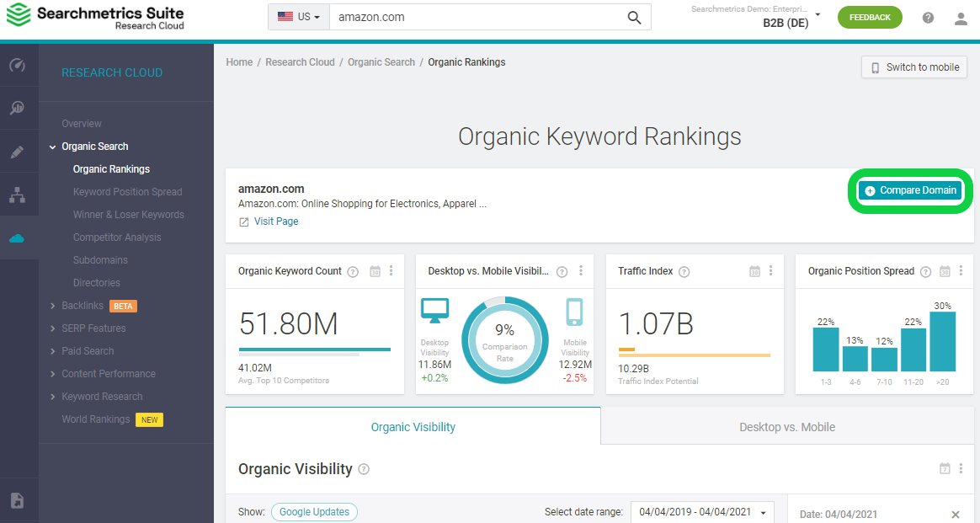Select Organic Rankings in the sidebar
The height and width of the screenshot is (523, 980).
point(111,169)
